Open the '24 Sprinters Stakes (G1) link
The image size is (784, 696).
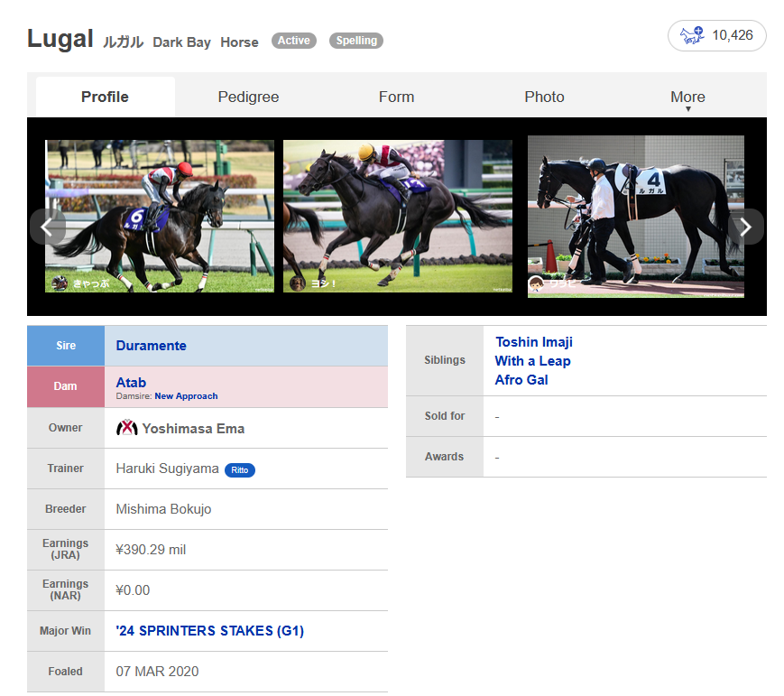coord(209,631)
